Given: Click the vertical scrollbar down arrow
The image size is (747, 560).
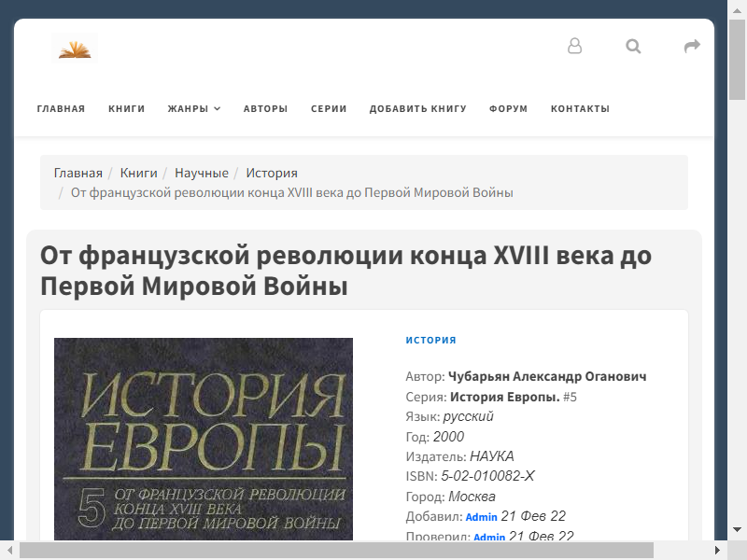Looking at the screenshot, I should pos(737,530).
